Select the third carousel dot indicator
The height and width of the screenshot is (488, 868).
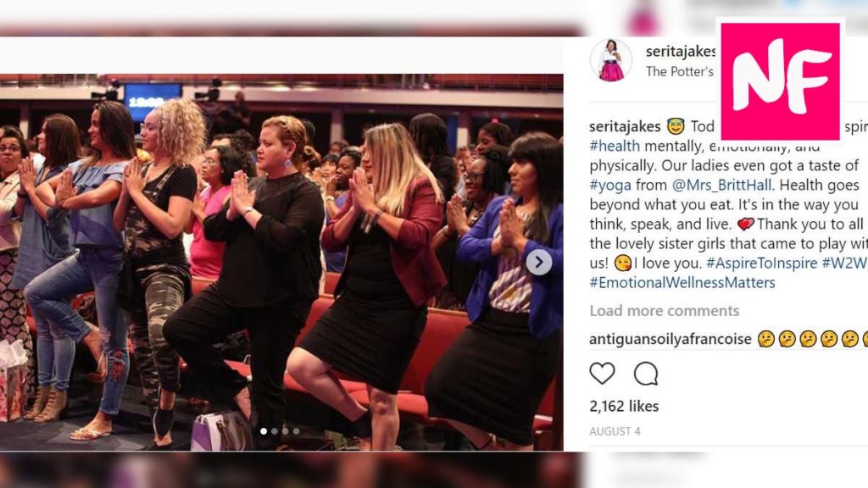click(x=285, y=431)
